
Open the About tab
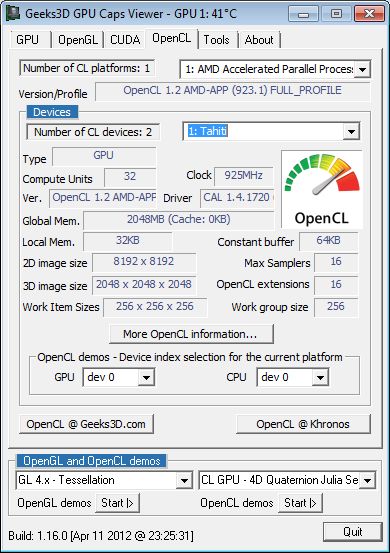[x=259, y=40]
